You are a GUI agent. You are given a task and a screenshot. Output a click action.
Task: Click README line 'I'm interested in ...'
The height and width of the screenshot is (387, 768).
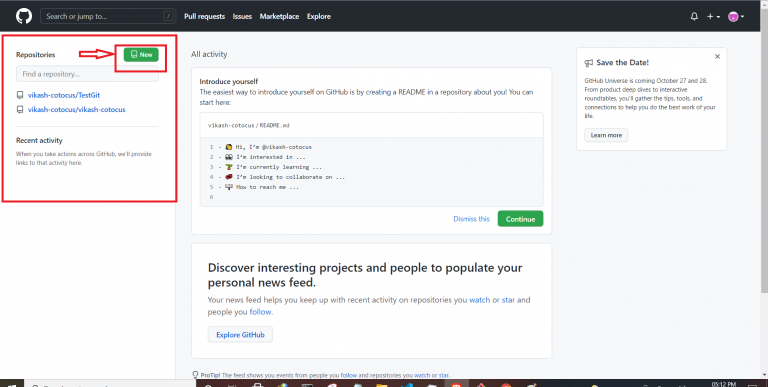[265, 157]
